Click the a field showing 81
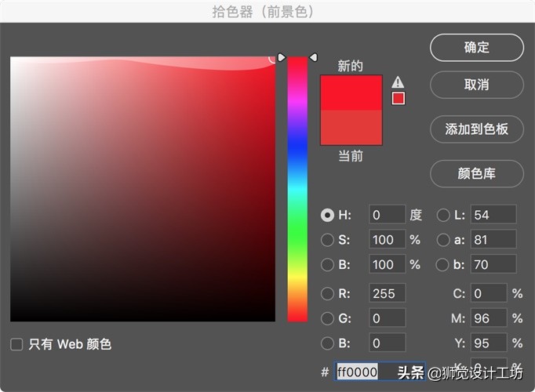Screen dimensions: 535x392 click(x=493, y=240)
